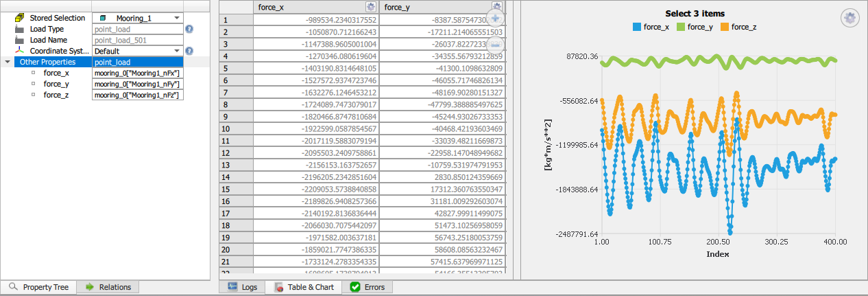Select table row header 5
The height and width of the screenshot is (296, 868).
pyautogui.click(x=236, y=68)
